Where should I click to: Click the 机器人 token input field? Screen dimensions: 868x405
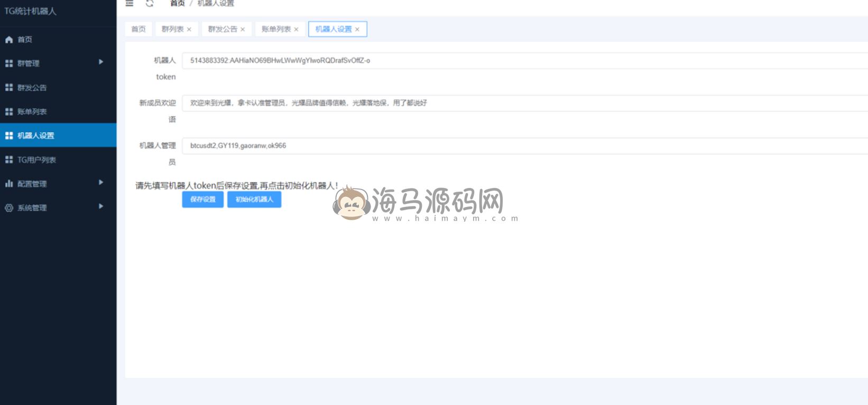[523, 61]
